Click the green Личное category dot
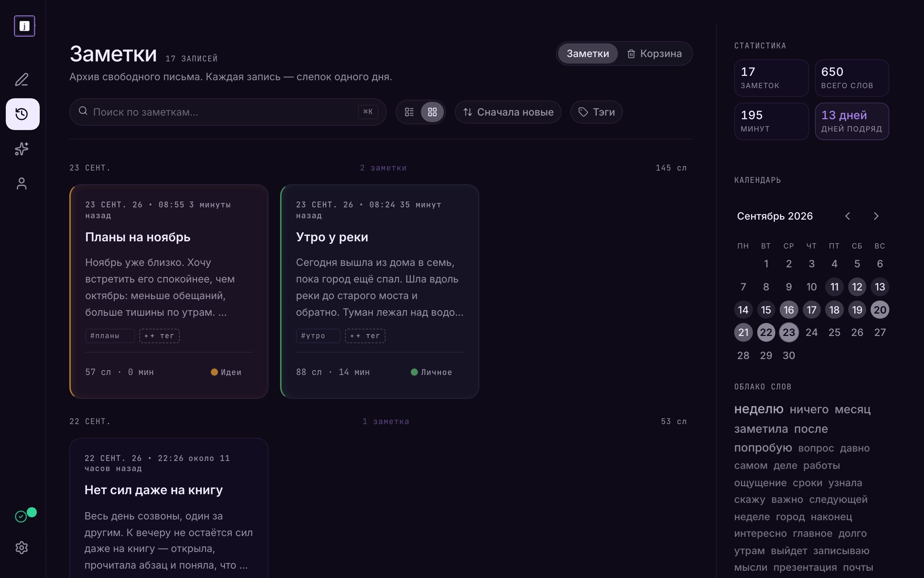 pyautogui.click(x=414, y=372)
